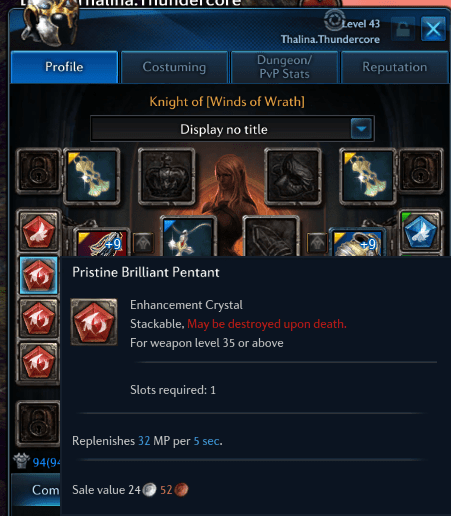This screenshot has width=451, height=516.
Task: Click the bottom red crystal slot
Action: (x=39, y=363)
